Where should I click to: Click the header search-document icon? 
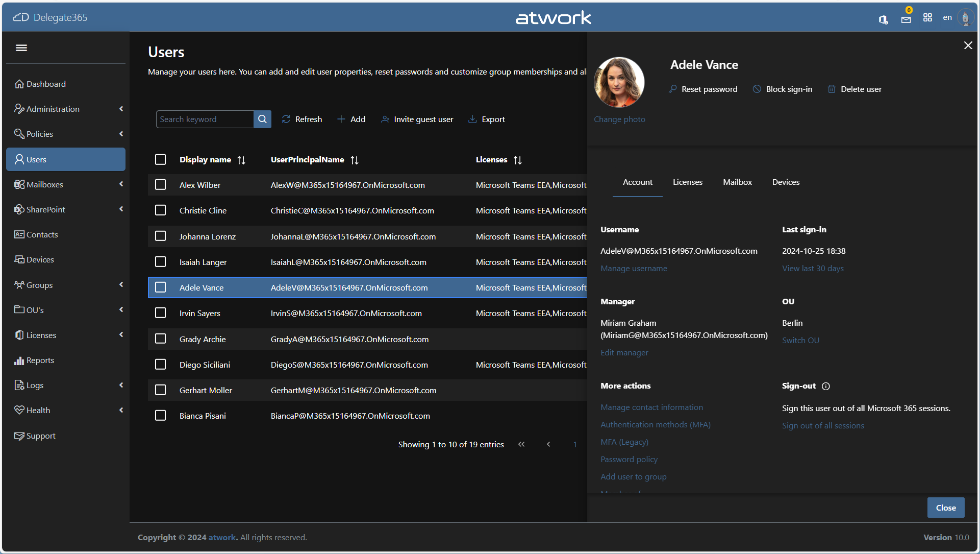click(883, 19)
